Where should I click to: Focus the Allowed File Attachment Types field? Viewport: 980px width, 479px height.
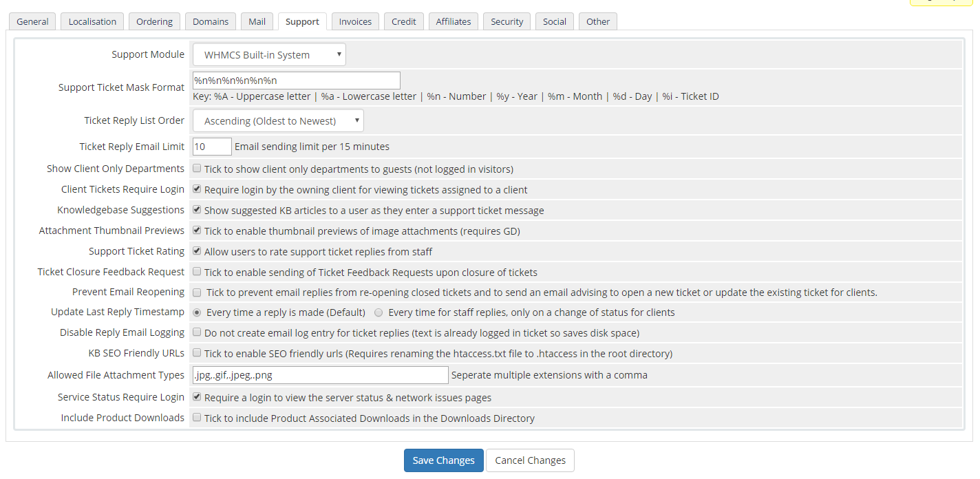tap(320, 375)
